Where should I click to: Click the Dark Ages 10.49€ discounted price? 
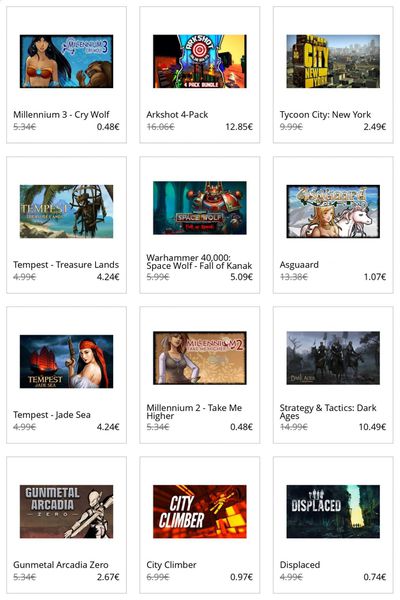372,427
